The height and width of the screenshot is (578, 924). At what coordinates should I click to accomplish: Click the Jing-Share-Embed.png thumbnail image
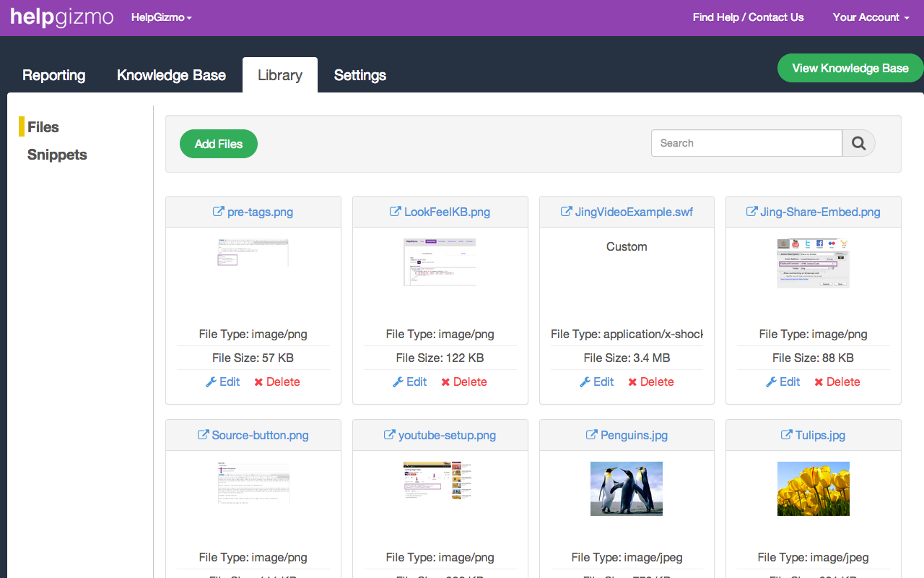[814, 263]
